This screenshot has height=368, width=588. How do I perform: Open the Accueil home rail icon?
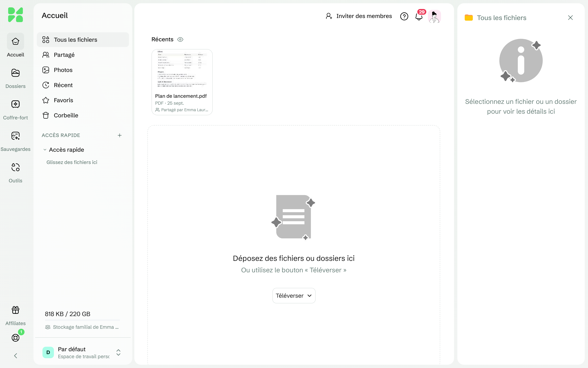click(x=15, y=41)
